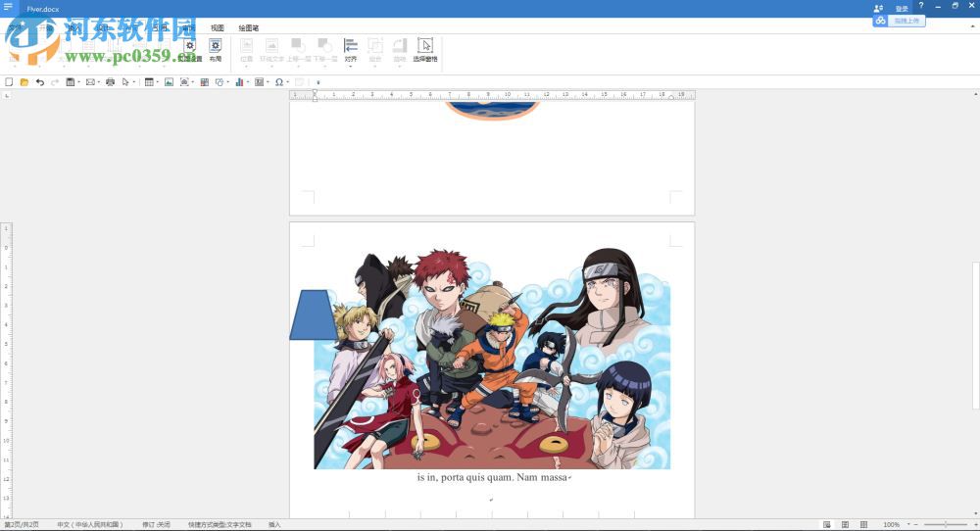Image resolution: width=980 pixels, height=531 pixels.
Task: Click the 中文(中华人民共和国) language indicator
Action: (90, 525)
